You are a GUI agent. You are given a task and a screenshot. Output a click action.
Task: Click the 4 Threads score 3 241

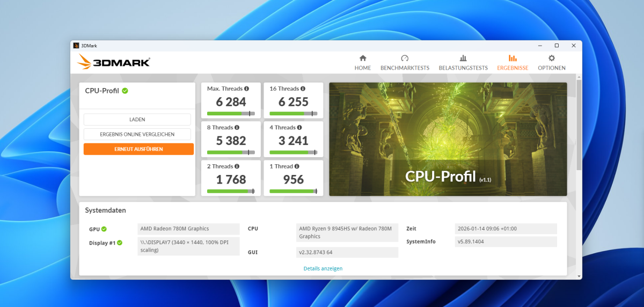point(294,141)
